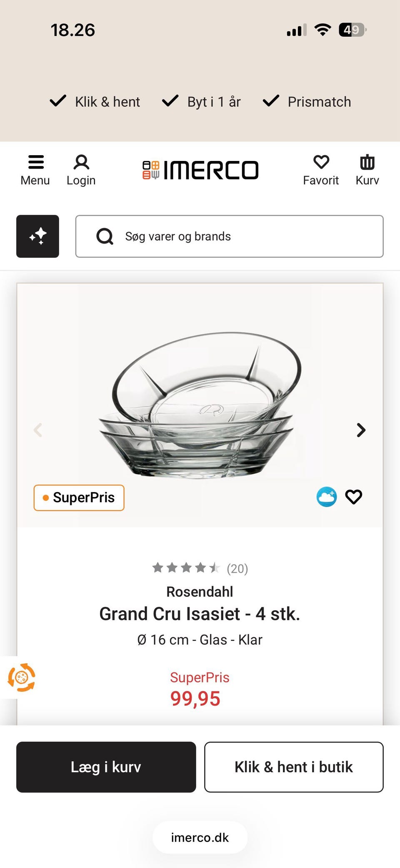Open the star rating reviews (20)
The width and height of the screenshot is (400, 868).
(x=200, y=568)
